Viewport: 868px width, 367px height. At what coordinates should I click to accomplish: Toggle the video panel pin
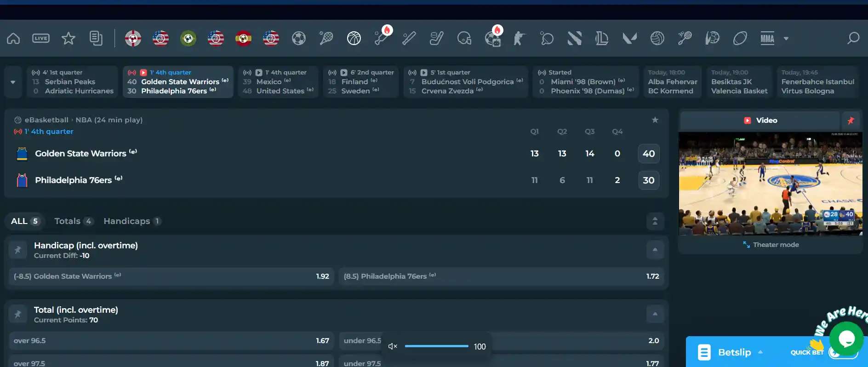coord(851,120)
